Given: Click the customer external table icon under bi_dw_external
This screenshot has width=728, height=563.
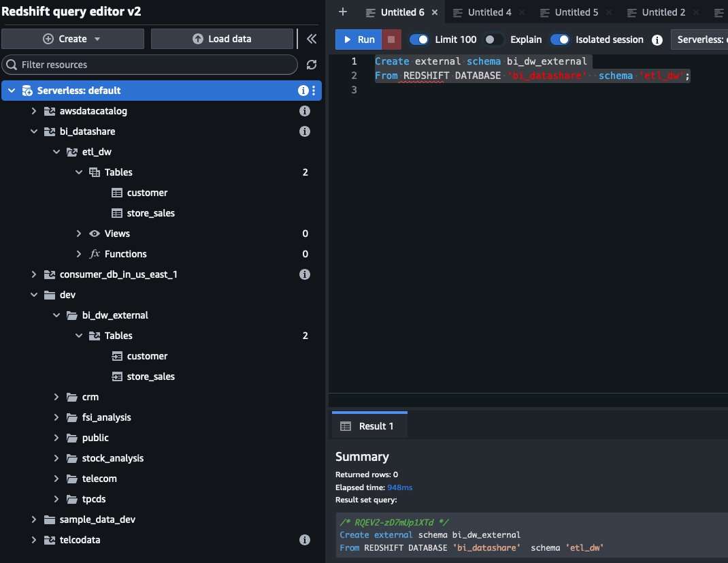Looking at the screenshot, I should (x=117, y=356).
